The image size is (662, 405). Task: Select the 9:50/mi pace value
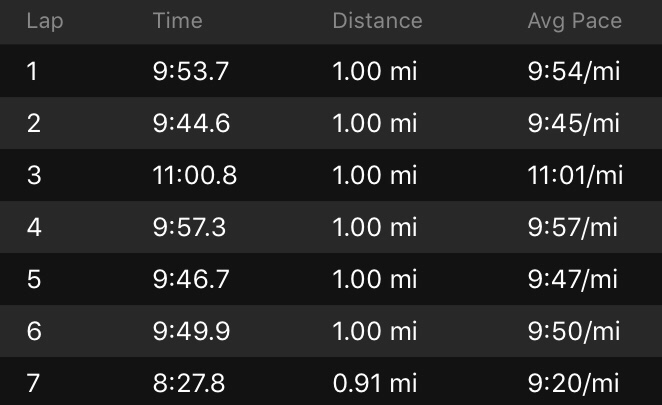[573, 332]
